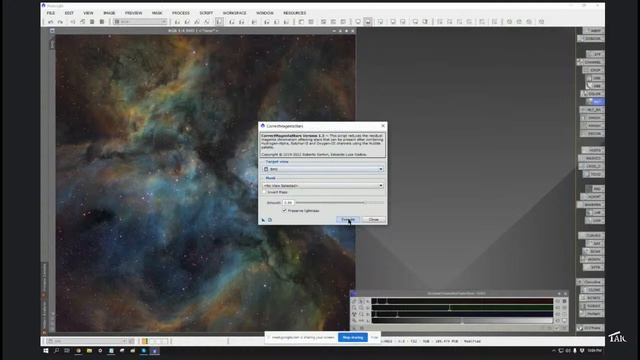Click the Close button in the script dialog
The width and height of the screenshot is (640, 360).
point(373,220)
